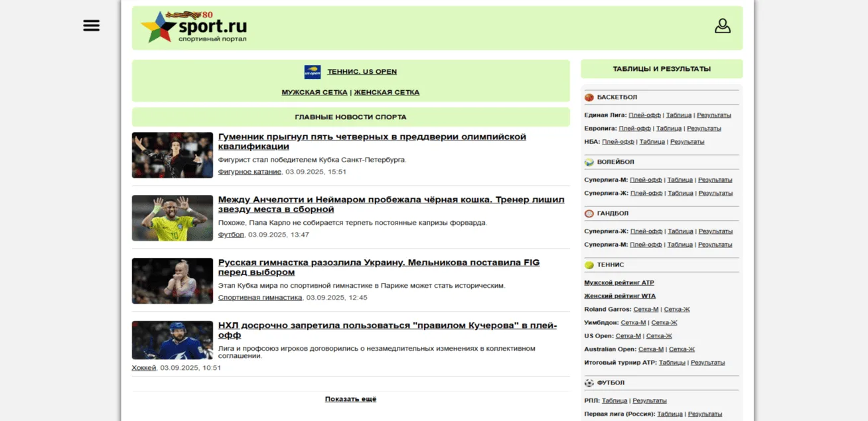This screenshot has height=421, width=868.
Task: Click the basketball icon next to БАСКЕТБОЛ
Action: point(589,97)
